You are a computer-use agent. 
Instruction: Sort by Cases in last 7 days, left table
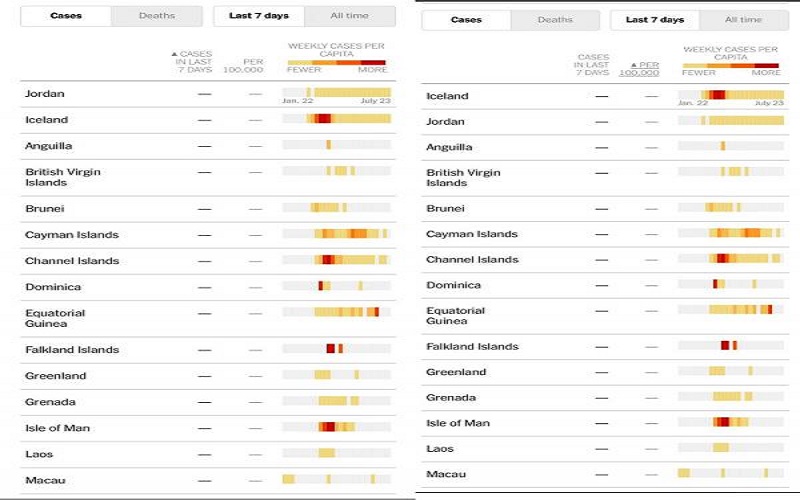(x=192, y=61)
